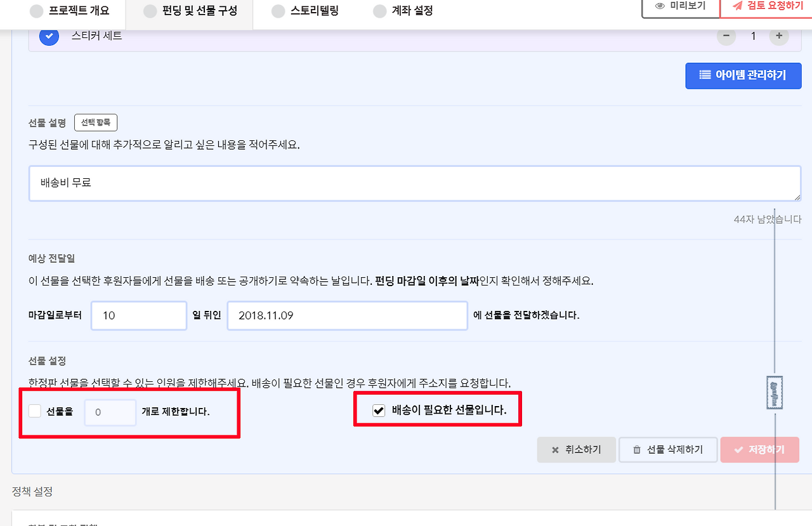812x526 pixels.
Task: Click the 선물 설명 label
Action: (x=48, y=123)
